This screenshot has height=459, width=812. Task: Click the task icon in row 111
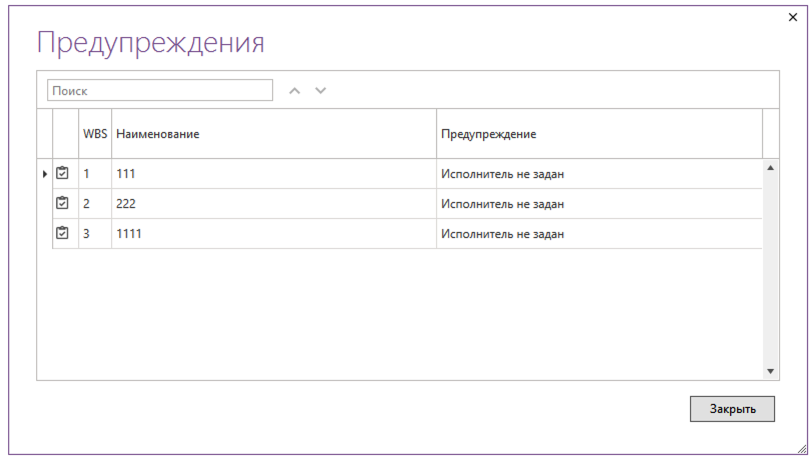62,173
